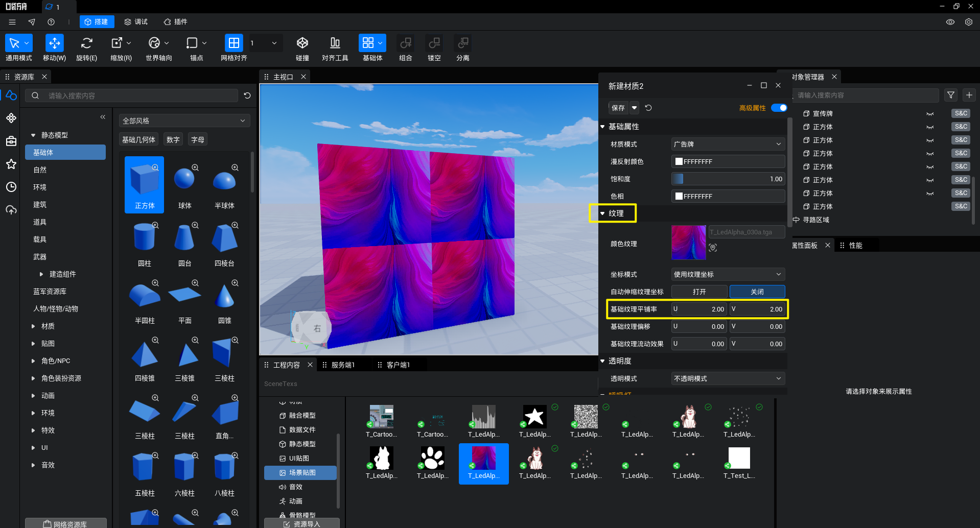
Task: Click the locate texture target icon
Action: tap(713, 248)
